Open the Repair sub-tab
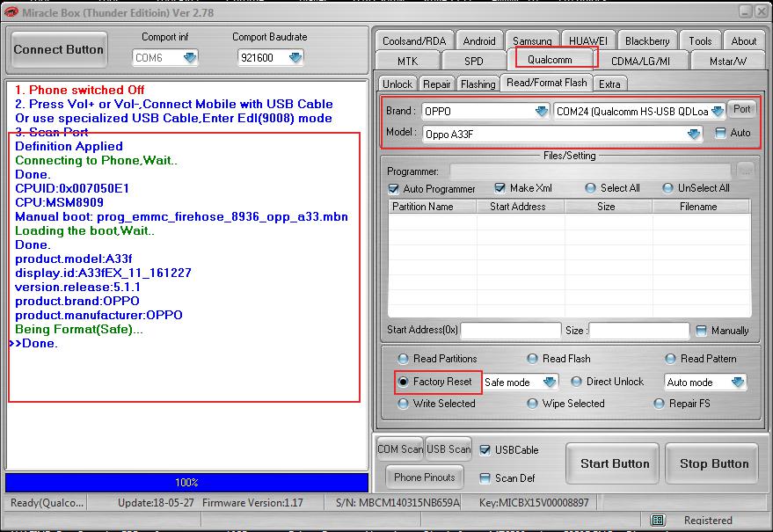Image resolution: width=773 pixels, height=532 pixels. (x=437, y=84)
